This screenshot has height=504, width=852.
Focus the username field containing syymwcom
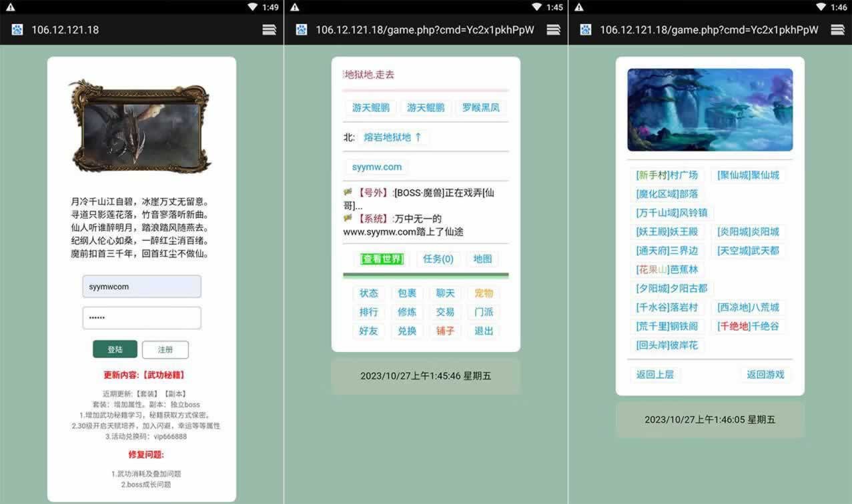[x=141, y=287]
